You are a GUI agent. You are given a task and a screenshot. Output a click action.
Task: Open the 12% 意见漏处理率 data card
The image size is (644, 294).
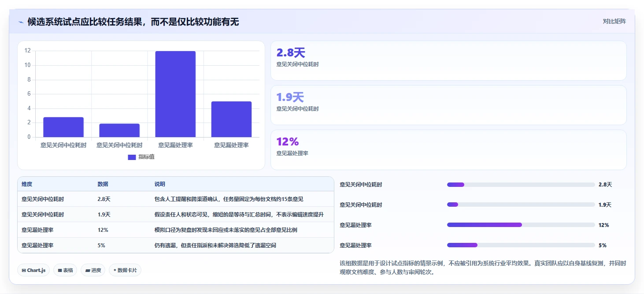(448, 149)
